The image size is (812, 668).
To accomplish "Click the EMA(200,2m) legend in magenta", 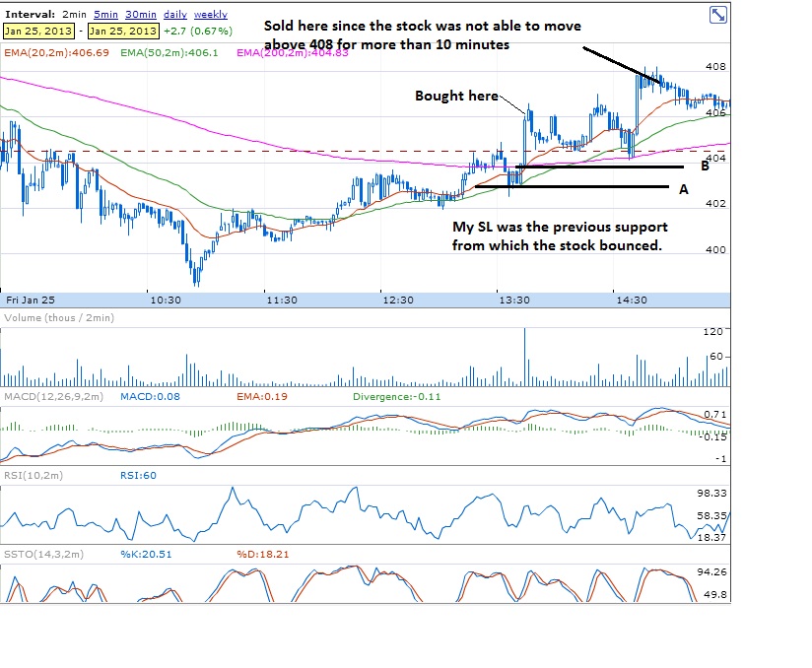I will pyautogui.click(x=293, y=52).
